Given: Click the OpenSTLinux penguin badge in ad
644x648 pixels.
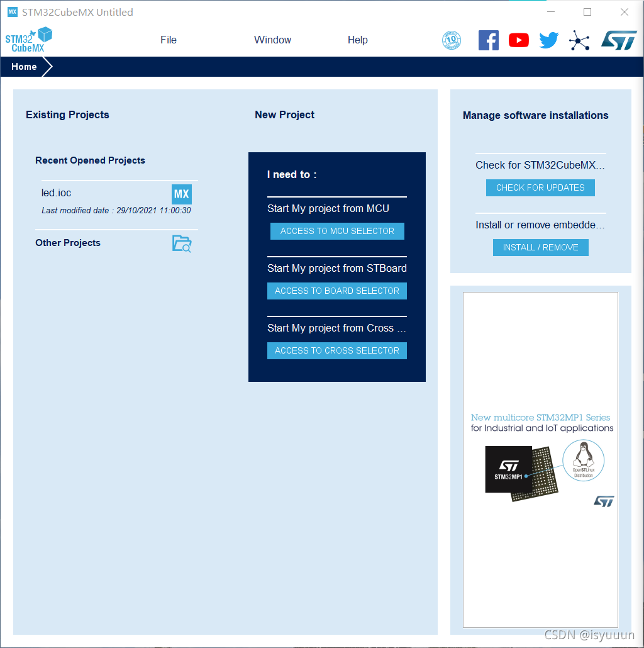Looking at the screenshot, I should pos(583,461).
